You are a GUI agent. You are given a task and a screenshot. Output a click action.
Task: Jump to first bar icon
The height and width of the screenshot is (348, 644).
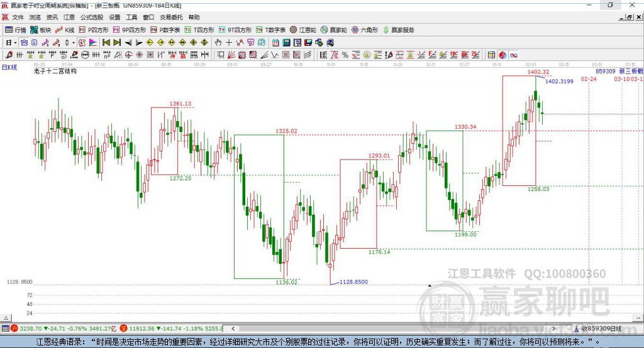[x=106, y=43]
